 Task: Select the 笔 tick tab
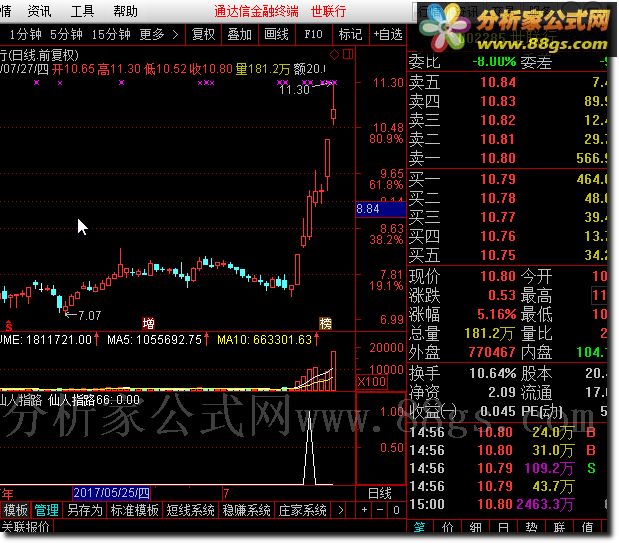pyautogui.click(x=419, y=527)
